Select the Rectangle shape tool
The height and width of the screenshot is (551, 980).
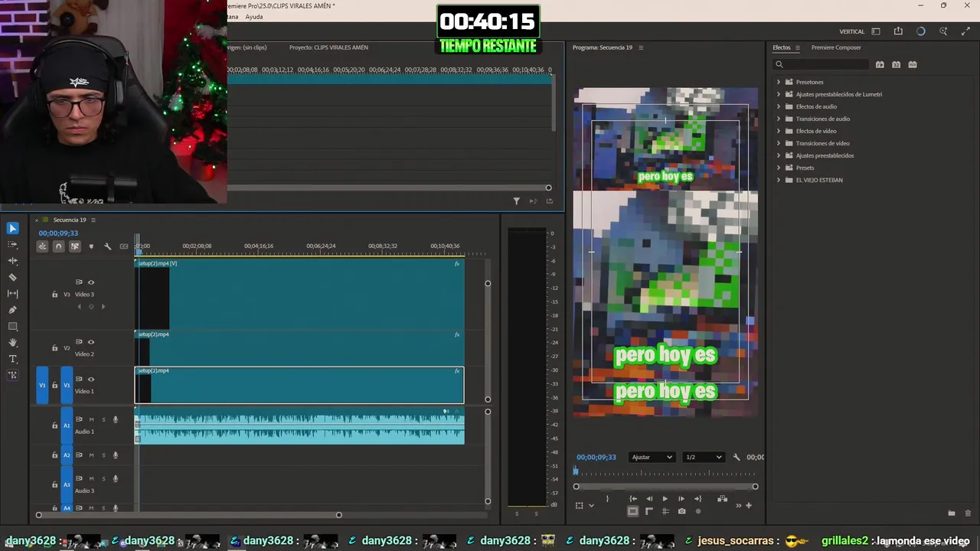click(12, 327)
